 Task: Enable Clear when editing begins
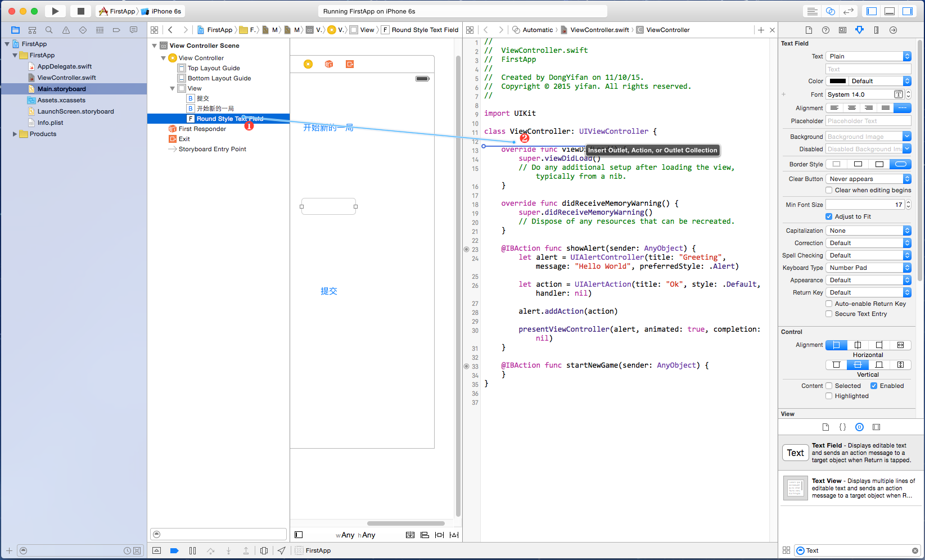[x=829, y=191]
